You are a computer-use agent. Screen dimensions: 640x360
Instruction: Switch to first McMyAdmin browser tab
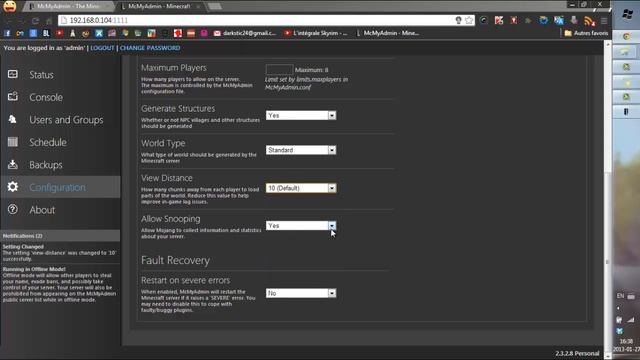(68, 6)
